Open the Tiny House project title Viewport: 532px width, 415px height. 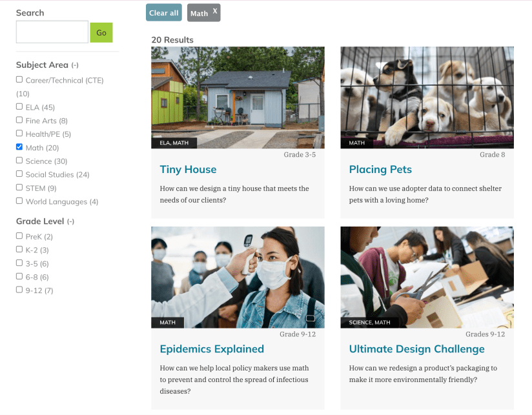point(188,169)
